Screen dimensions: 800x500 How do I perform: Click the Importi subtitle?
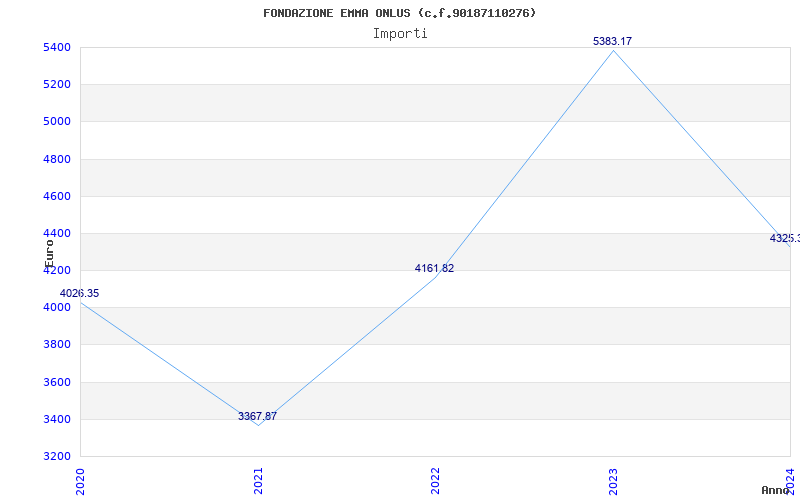(400, 34)
